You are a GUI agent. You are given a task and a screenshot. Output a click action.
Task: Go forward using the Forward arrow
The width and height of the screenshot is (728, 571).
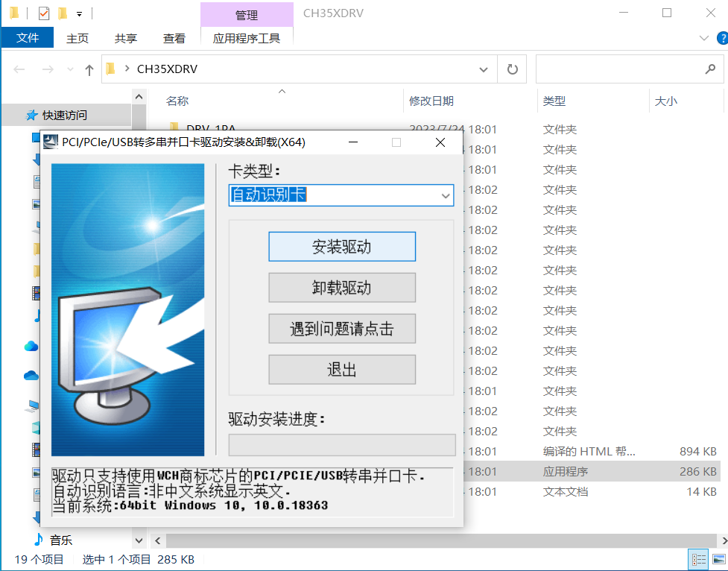[48, 69]
